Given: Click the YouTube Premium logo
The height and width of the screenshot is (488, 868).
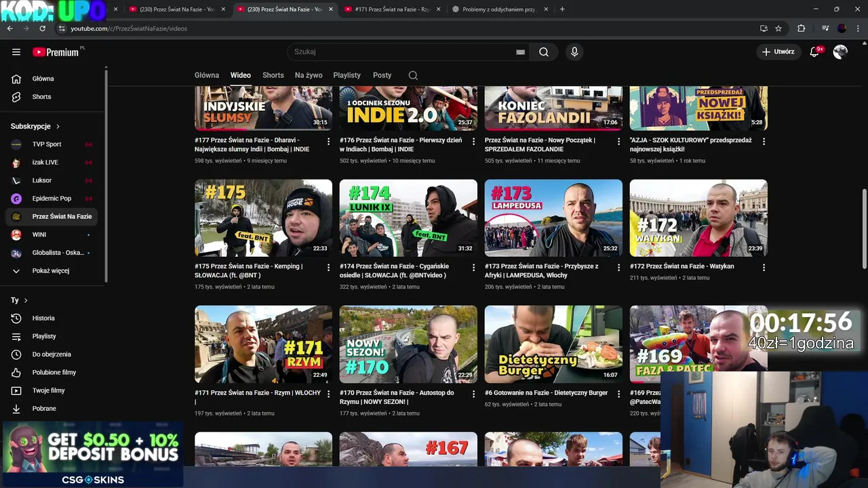Looking at the screenshot, I should pos(57,52).
